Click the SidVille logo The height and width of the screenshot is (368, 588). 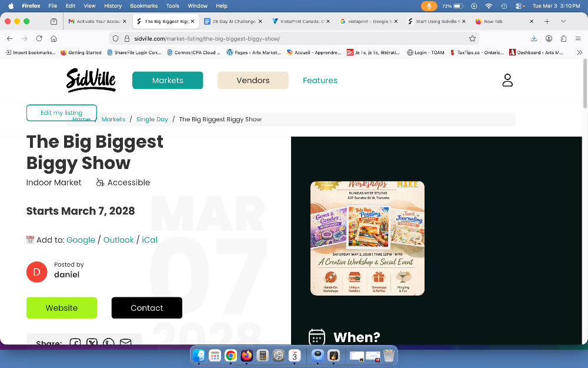point(91,80)
